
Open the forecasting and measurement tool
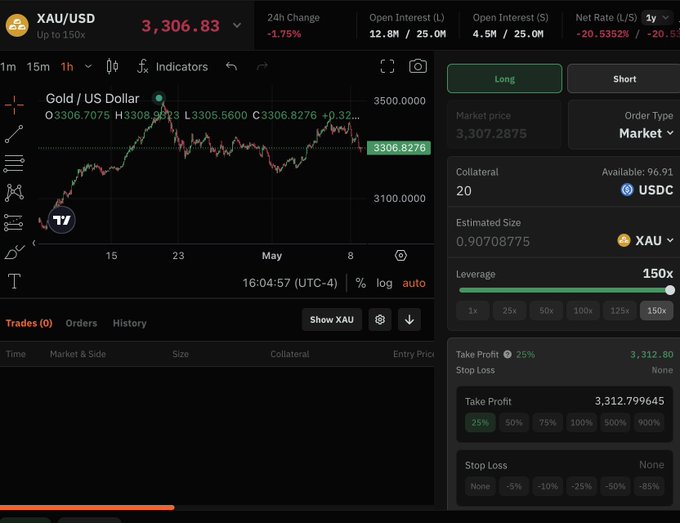click(14, 222)
